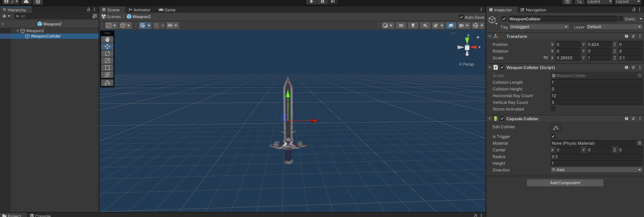The height and width of the screenshot is (217, 644).
Task: Click add object plus in Hierarchy
Action: pos(6,16)
